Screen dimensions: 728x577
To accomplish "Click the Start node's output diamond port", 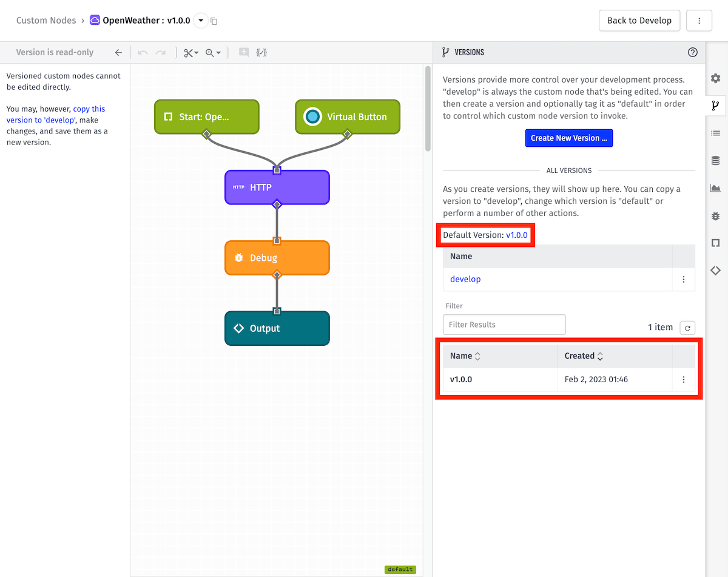I will [x=207, y=134].
